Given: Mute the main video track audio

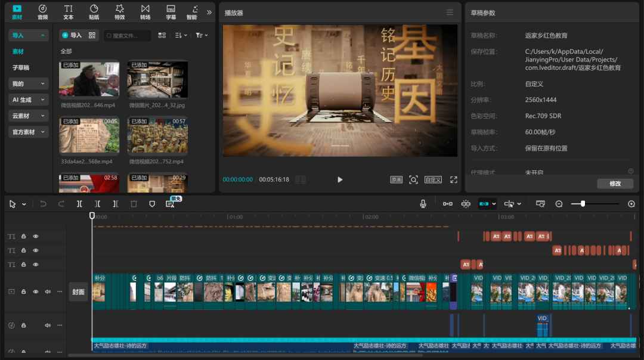Looking at the screenshot, I should (x=48, y=291).
